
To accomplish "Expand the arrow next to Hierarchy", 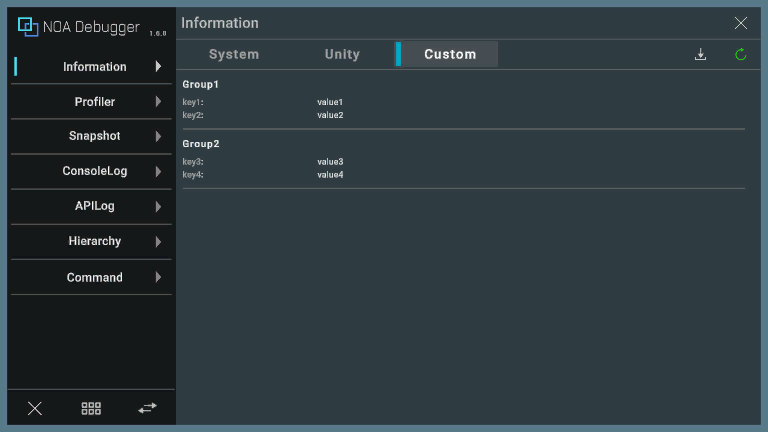I will point(158,241).
